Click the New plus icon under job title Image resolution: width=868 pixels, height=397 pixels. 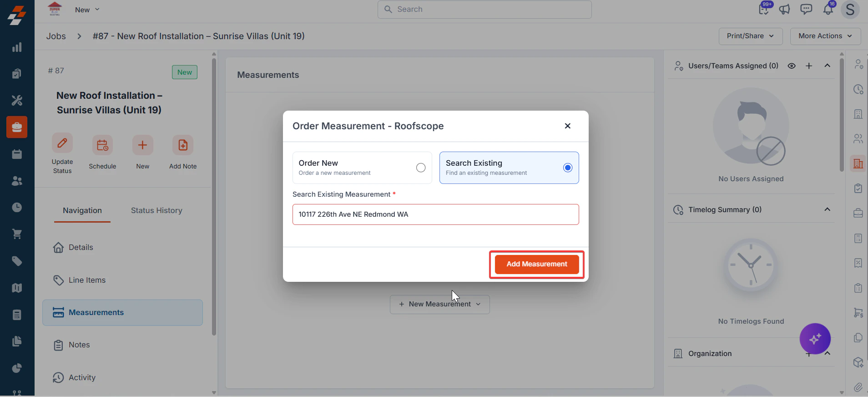142,145
